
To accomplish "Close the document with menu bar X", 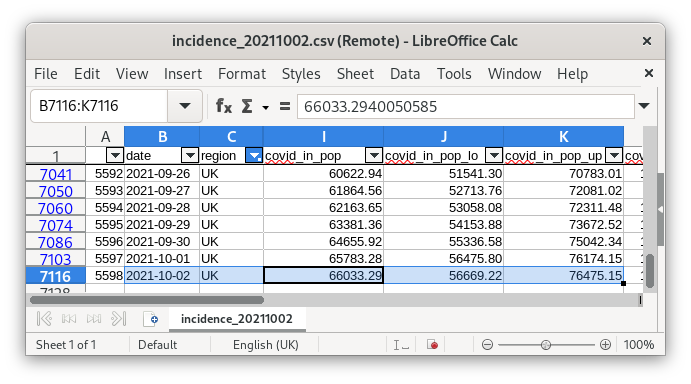I will pyautogui.click(x=649, y=73).
